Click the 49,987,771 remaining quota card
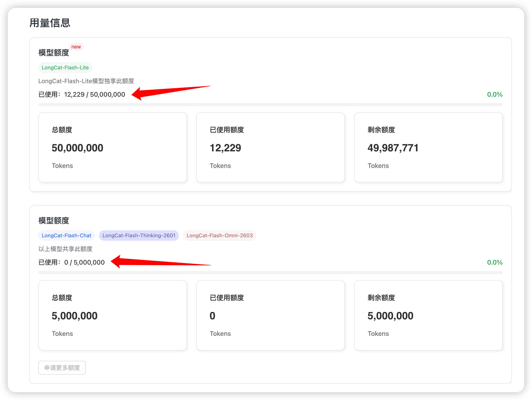The width and height of the screenshot is (532, 400). pyautogui.click(x=428, y=147)
